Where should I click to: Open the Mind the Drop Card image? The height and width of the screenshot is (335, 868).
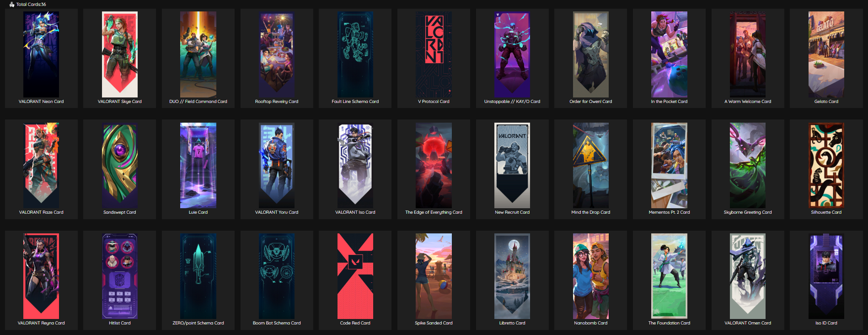(x=591, y=165)
